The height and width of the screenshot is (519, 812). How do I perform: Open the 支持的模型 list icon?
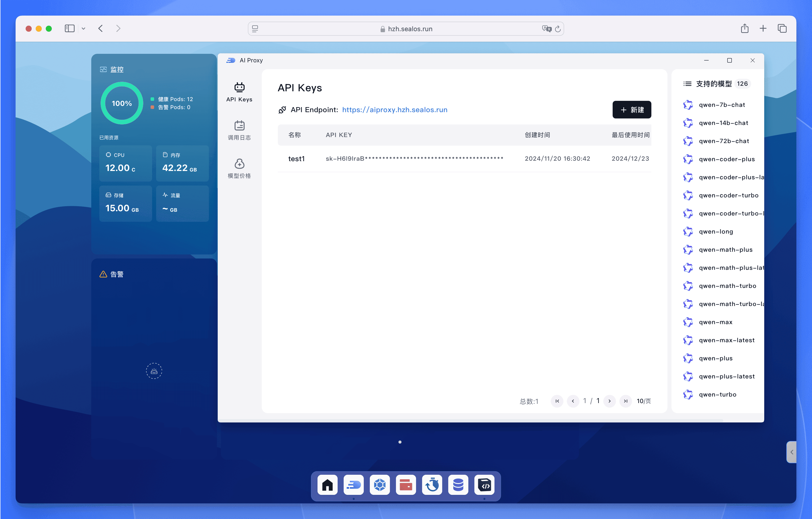tap(687, 84)
